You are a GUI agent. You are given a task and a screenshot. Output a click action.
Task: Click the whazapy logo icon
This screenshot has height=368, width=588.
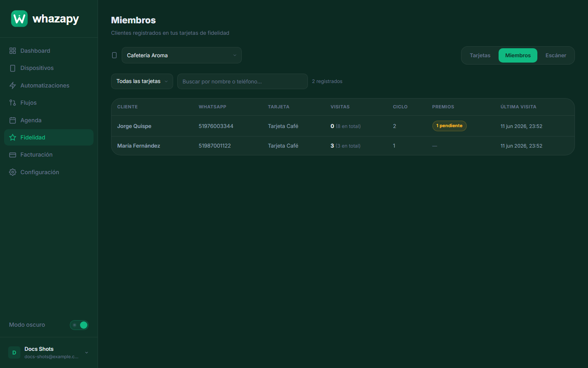pyautogui.click(x=19, y=19)
